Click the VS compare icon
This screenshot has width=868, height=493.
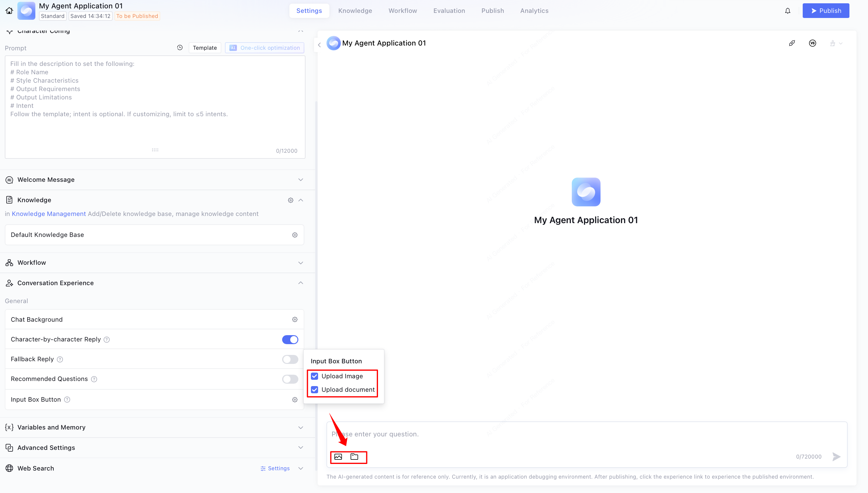[x=812, y=43]
